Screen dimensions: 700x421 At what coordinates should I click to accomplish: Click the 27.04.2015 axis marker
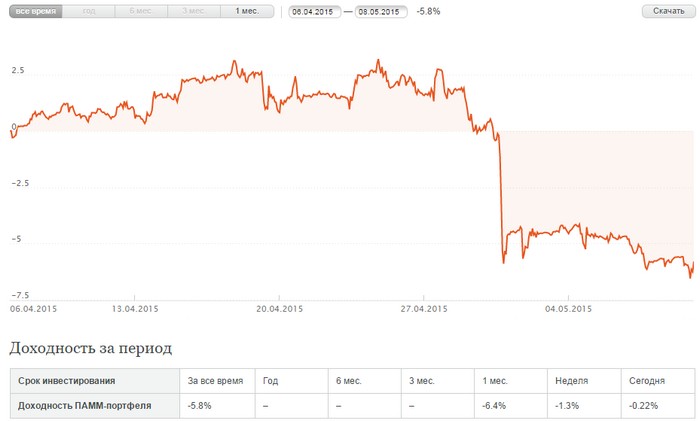(x=424, y=308)
